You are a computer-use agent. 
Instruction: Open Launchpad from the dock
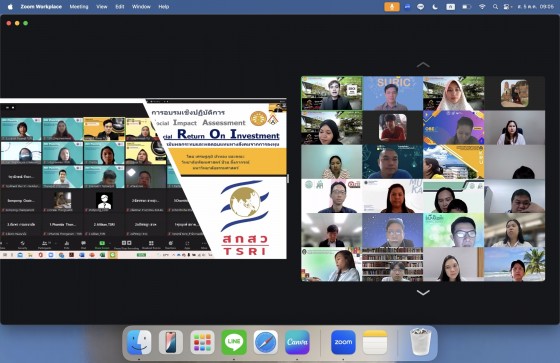pyautogui.click(x=202, y=342)
